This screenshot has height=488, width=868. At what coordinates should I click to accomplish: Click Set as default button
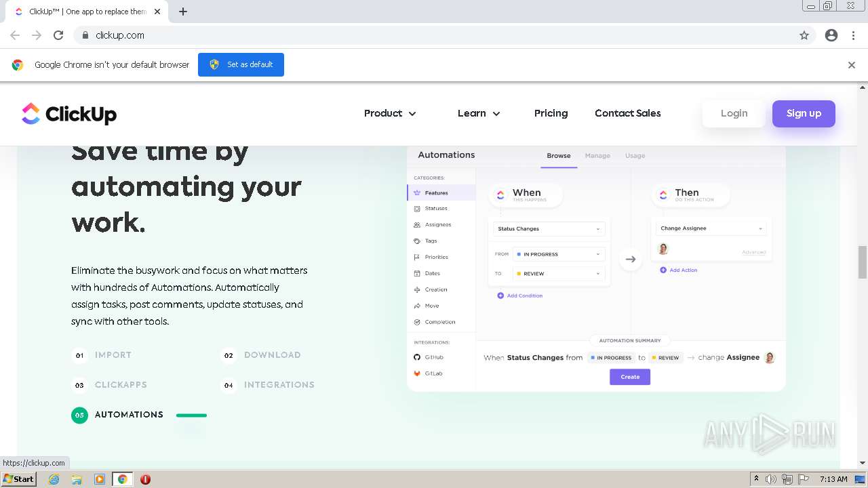[x=241, y=64]
